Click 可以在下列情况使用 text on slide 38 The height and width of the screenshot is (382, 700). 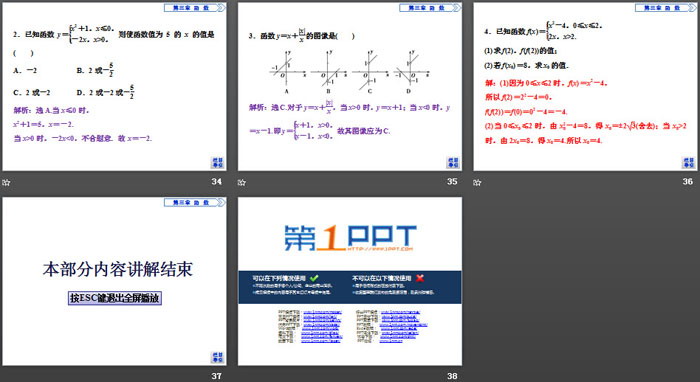point(279,278)
